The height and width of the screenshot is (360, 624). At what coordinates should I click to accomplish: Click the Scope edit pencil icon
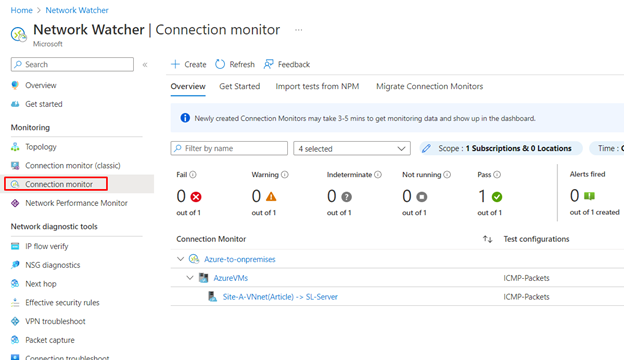[426, 148]
